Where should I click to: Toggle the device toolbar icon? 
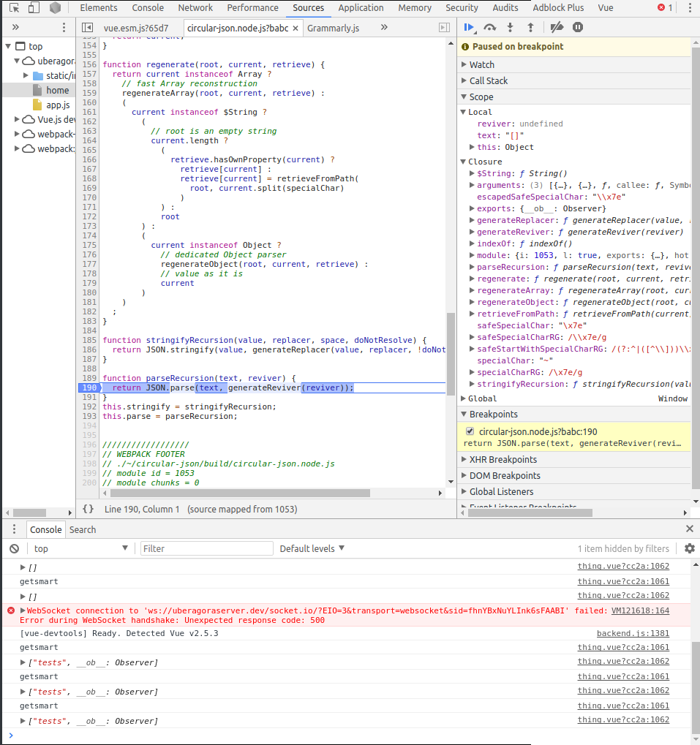coord(34,8)
